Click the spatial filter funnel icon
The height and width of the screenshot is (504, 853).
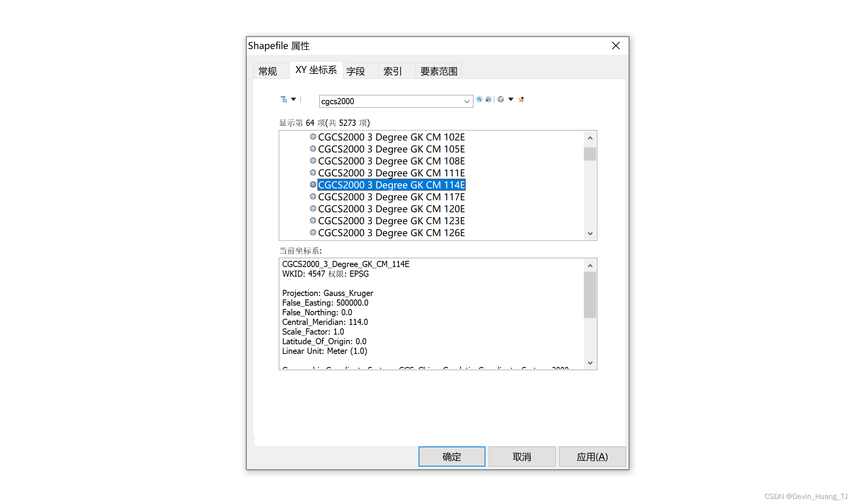(x=283, y=100)
